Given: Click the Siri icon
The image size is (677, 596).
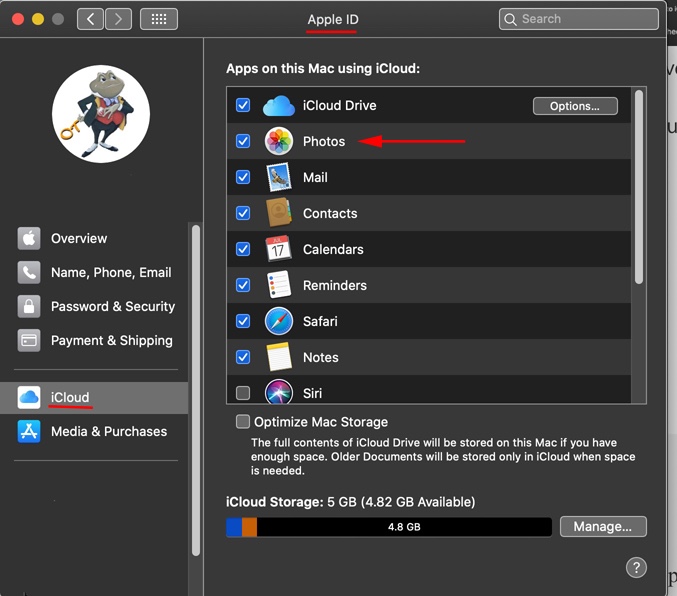Looking at the screenshot, I should tap(278, 392).
